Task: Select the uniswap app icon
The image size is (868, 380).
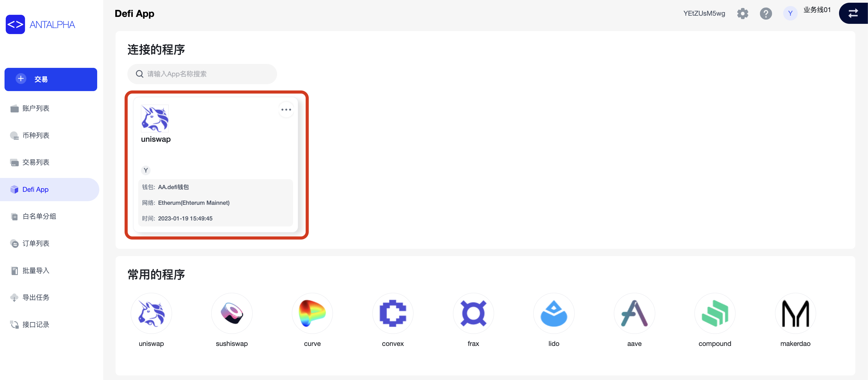Action: (x=151, y=313)
